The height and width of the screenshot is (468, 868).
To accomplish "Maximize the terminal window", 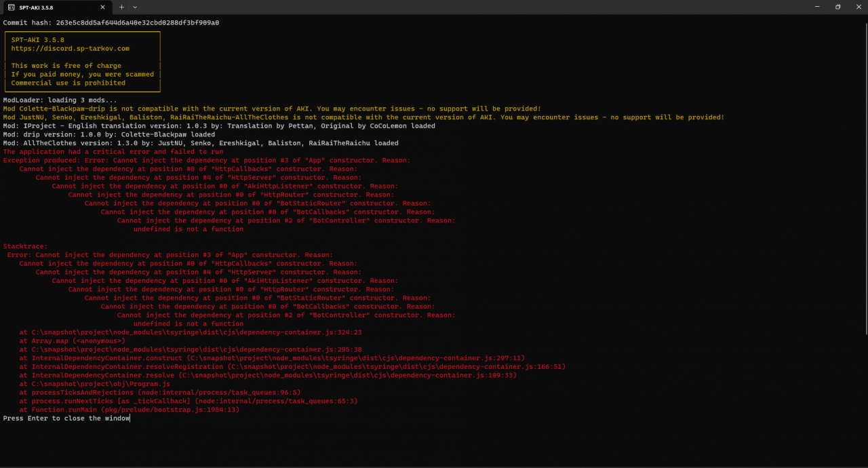I will click(x=837, y=7).
